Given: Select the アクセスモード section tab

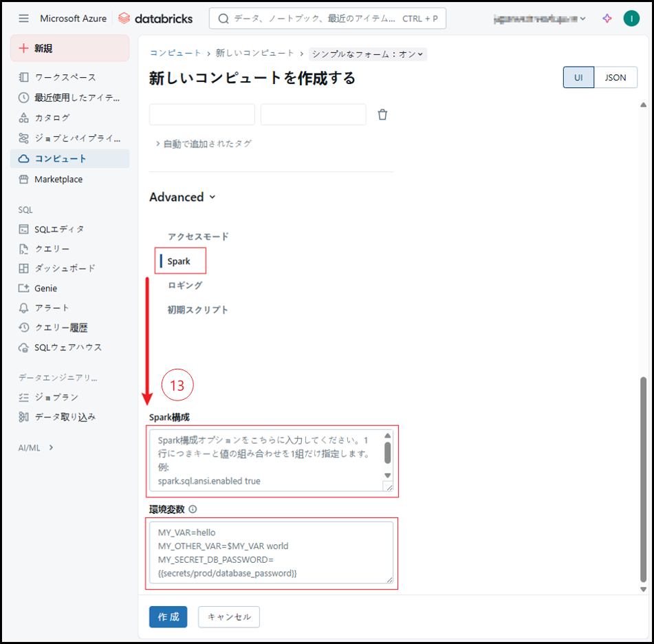Looking at the screenshot, I should point(198,237).
